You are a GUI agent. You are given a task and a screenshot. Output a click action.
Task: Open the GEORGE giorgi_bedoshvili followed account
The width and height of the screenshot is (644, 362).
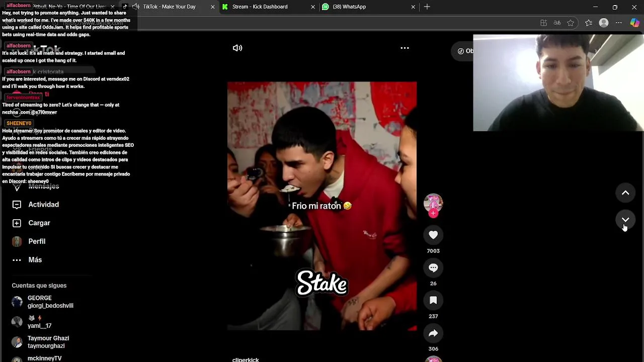[x=50, y=302]
